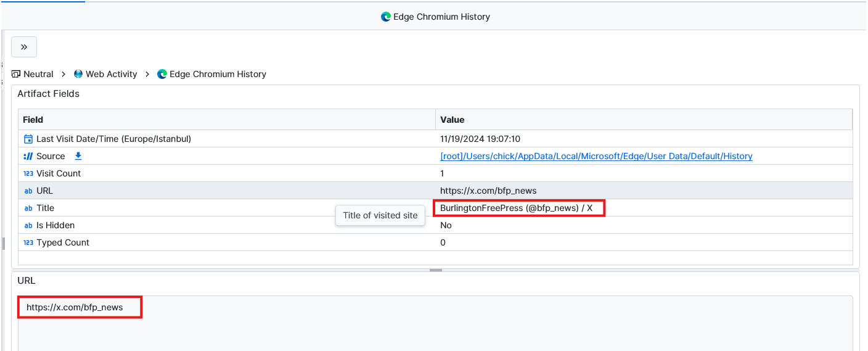This screenshot has height=351, width=868.
Task: Click the Edge icon in the breadcrumb
Action: tap(162, 74)
